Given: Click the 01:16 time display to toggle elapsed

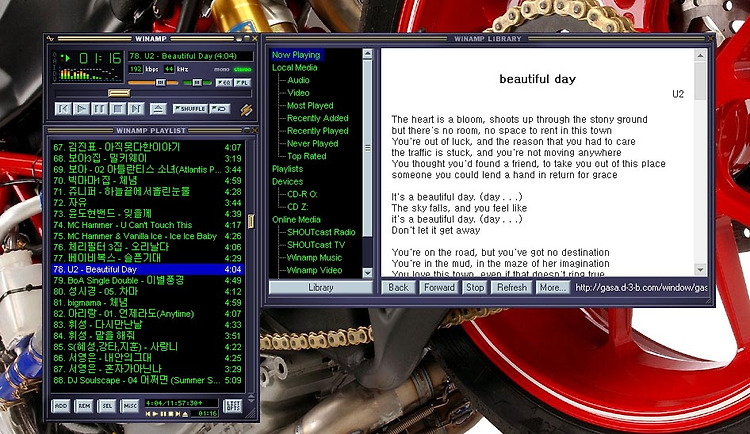Looking at the screenshot, I should click(100, 59).
